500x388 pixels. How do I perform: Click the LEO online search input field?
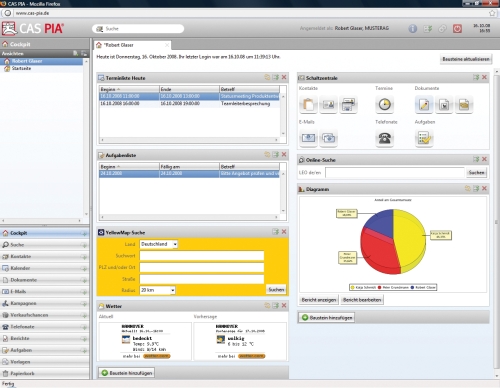tap(395, 172)
